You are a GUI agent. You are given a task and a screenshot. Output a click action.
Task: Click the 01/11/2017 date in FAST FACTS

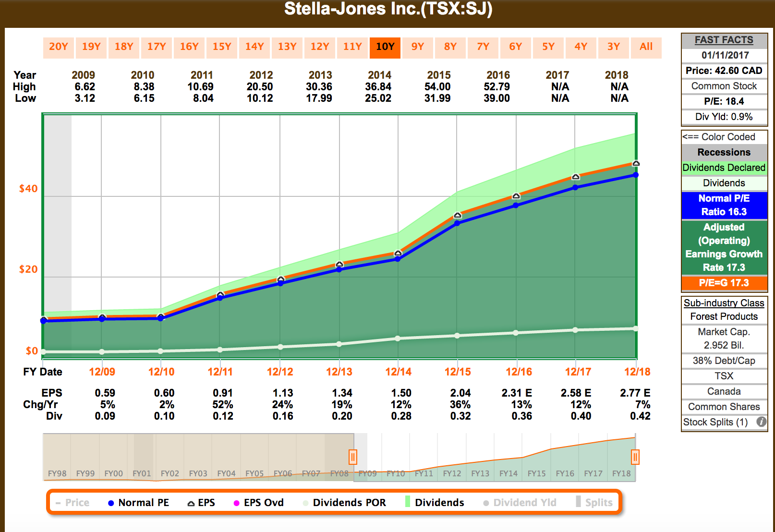(x=724, y=55)
